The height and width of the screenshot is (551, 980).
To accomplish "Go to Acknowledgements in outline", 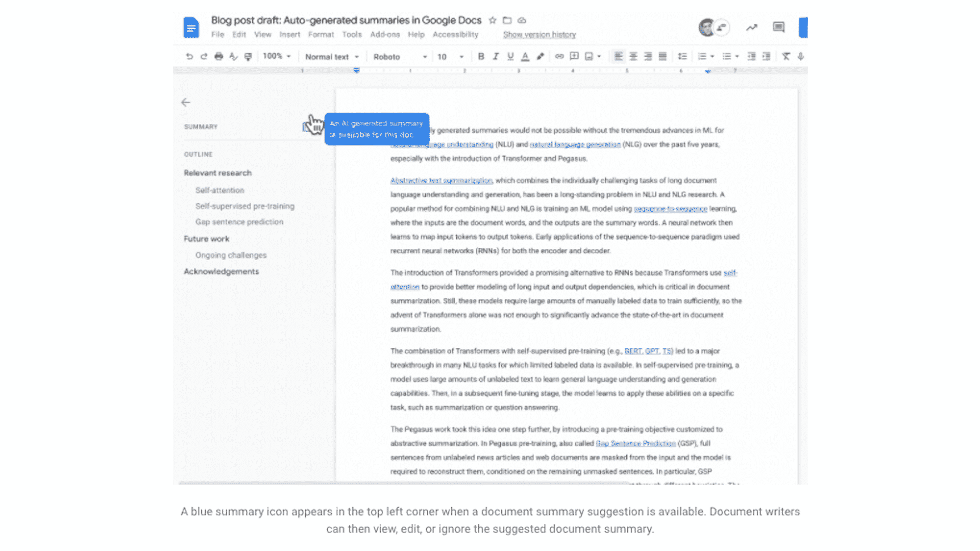I will [222, 271].
